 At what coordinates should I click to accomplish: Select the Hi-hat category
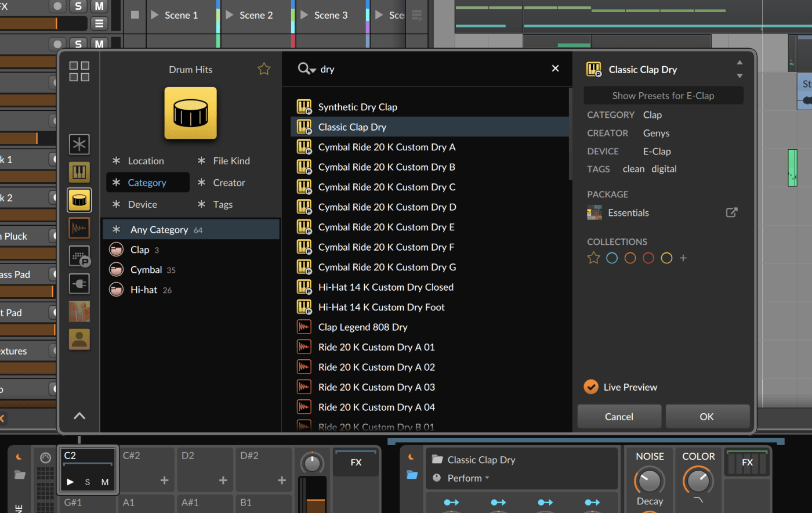[x=191, y=290]
